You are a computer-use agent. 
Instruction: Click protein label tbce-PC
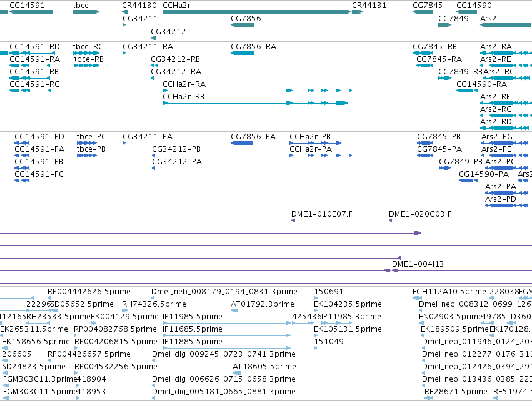pos(91,137)
